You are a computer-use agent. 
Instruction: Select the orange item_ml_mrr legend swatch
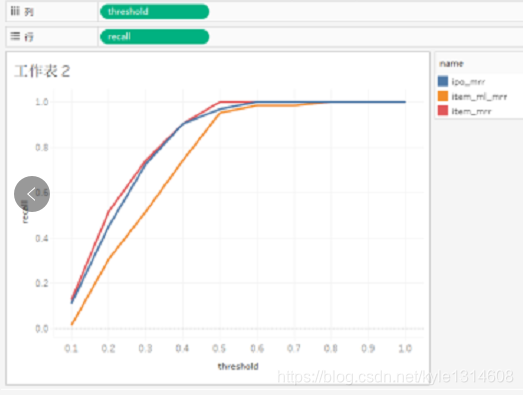(x=443, y=96)
